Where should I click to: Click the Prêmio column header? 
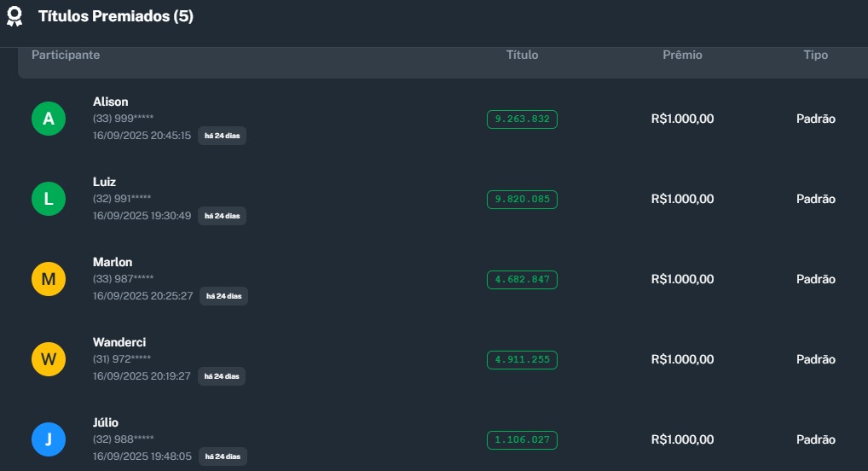682,55
